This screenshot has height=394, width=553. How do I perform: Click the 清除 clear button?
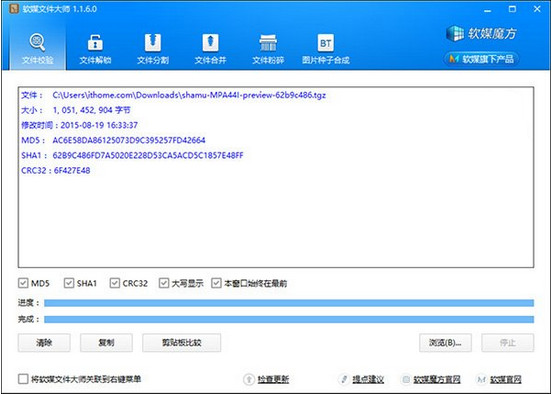click(x=44, y=343)
